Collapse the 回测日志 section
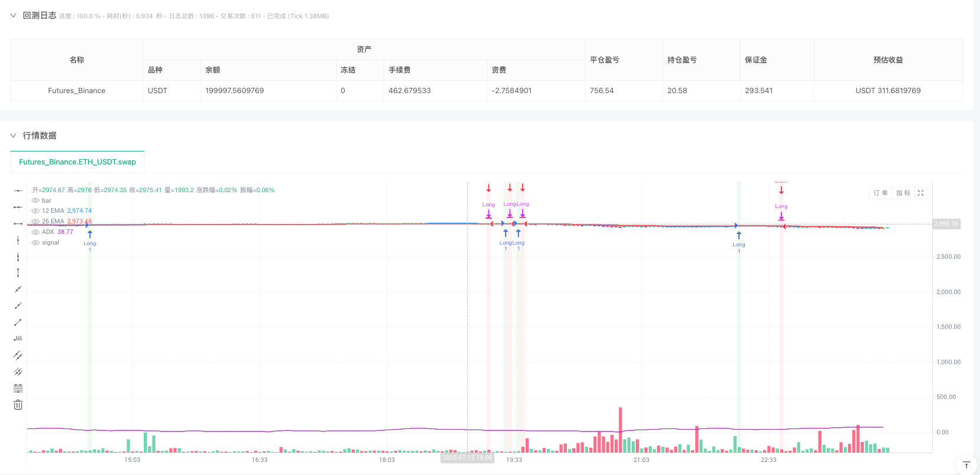The width and height of the screenshot is (980, 475). coord(13,15)
